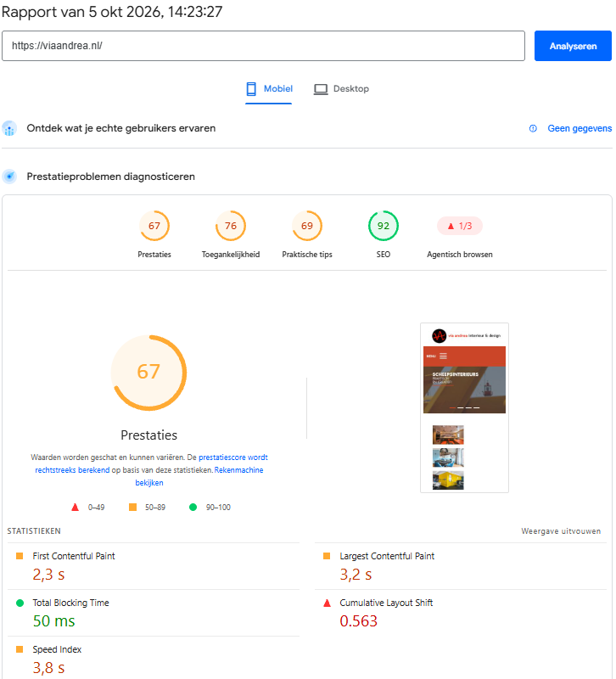Click the Praktische tips label
The width and height of the screenshot is (616, 679).
click(307, 255)
